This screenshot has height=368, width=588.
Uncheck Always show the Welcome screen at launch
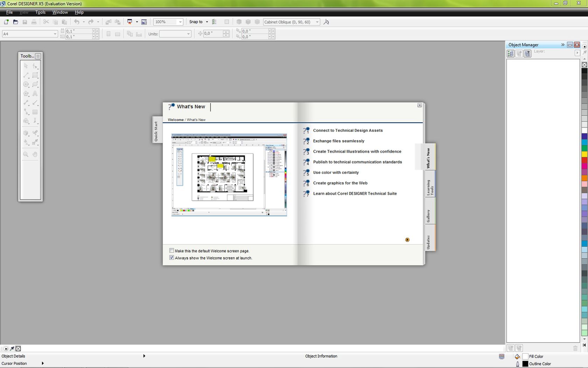coord(171,258)
